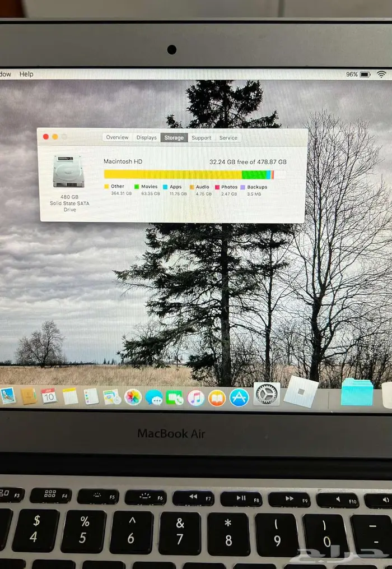This screenshot has height=569, width=392.
Task: Click the Macintosh HD drive icon
Action: (x=69, y=171)
